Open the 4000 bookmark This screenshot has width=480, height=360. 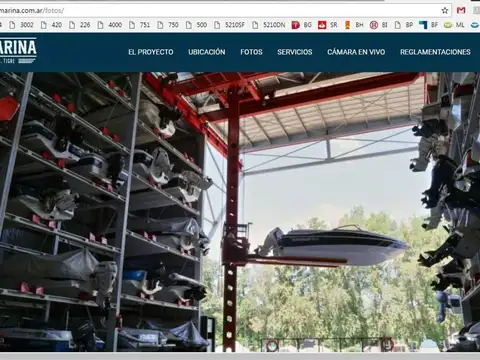tap(110, 25)
